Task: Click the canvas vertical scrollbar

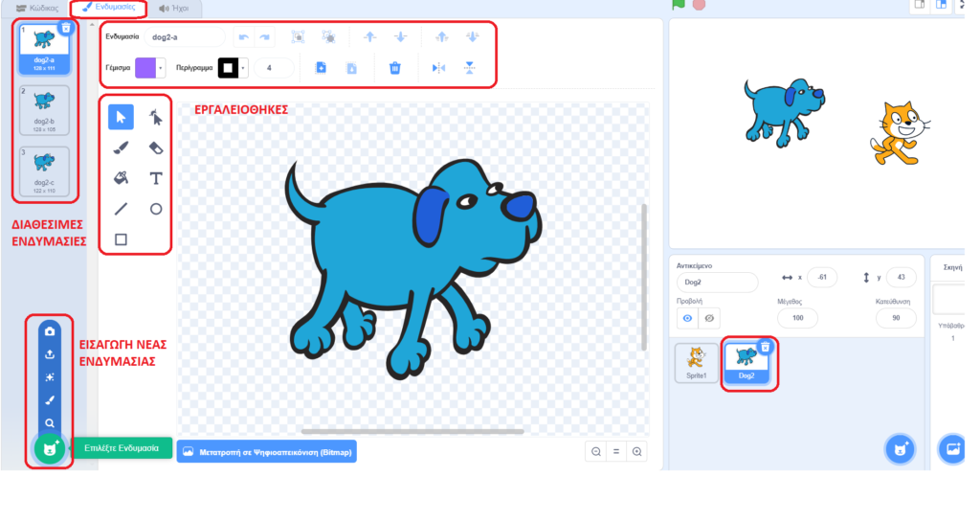Action: coord(644,276)
